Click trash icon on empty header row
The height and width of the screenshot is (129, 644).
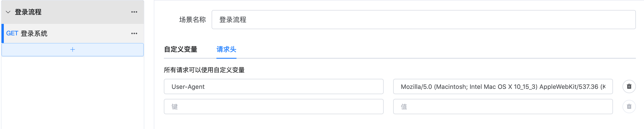tap(629, 107)
